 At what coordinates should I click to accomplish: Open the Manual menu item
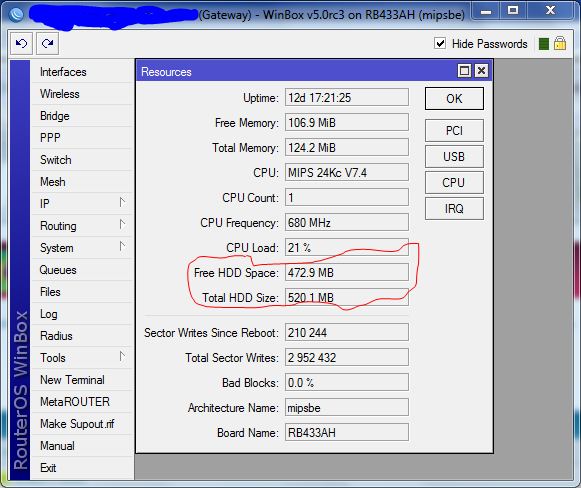coord(82,446)
